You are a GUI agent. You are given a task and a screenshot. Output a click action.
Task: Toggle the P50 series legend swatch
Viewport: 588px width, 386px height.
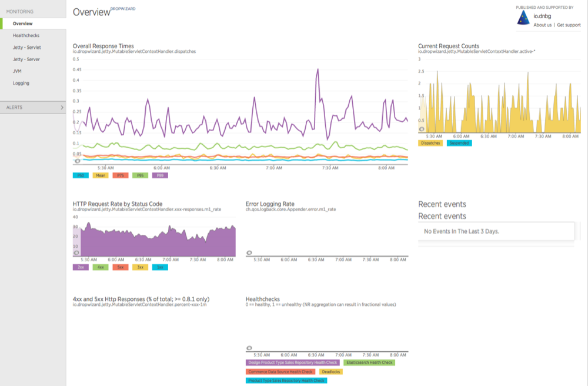pyautogui.click(x=81, y=175)
